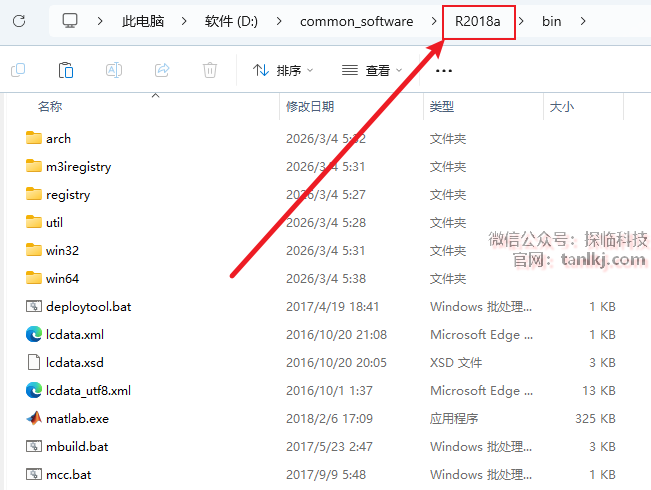Select file name lcdata_utf8.xml
Screen dimensions: 651x490
pos(88,391)
